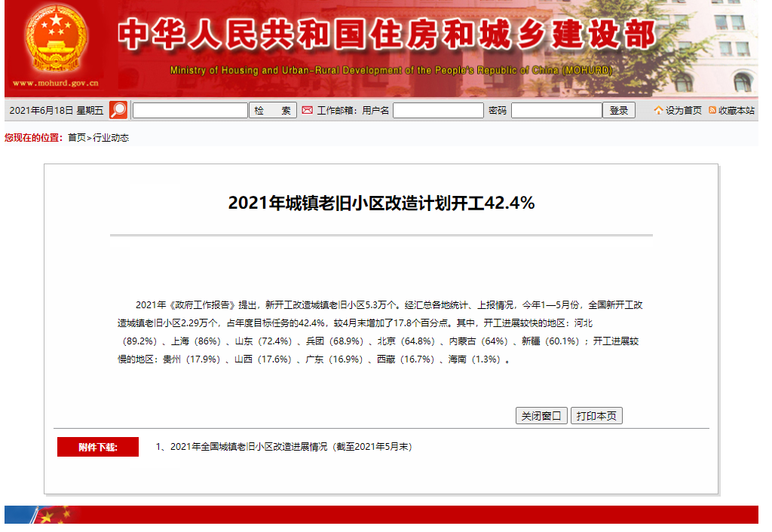The height and width of the screenshot is (532, 772).
Task: Click the house icon beside 设为首页
Action: tap(658, 111)
